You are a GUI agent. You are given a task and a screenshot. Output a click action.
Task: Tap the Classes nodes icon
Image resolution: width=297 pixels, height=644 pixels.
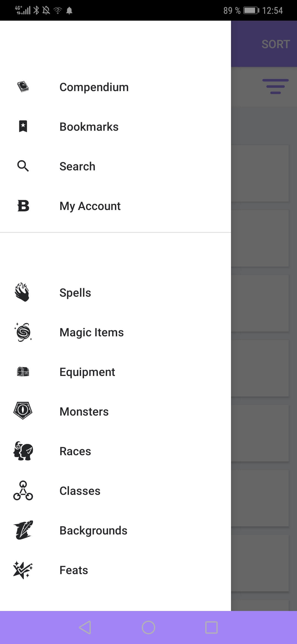(x=23, y=490)
